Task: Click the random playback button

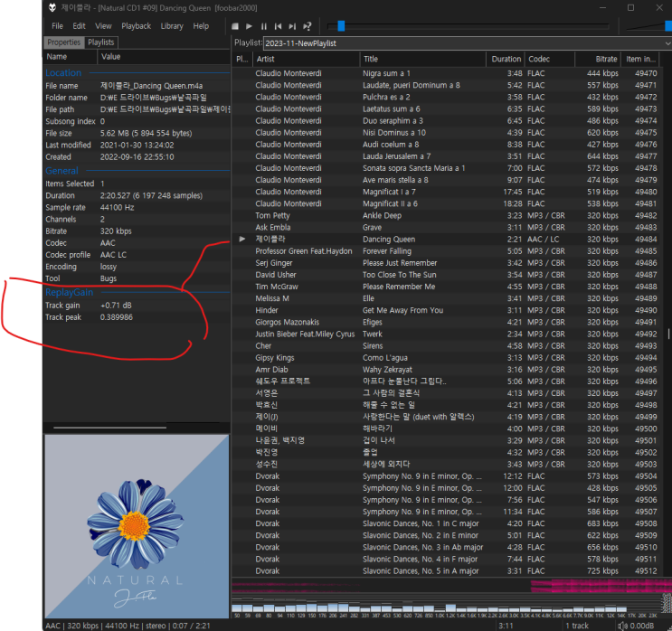Action: (307, 26)
